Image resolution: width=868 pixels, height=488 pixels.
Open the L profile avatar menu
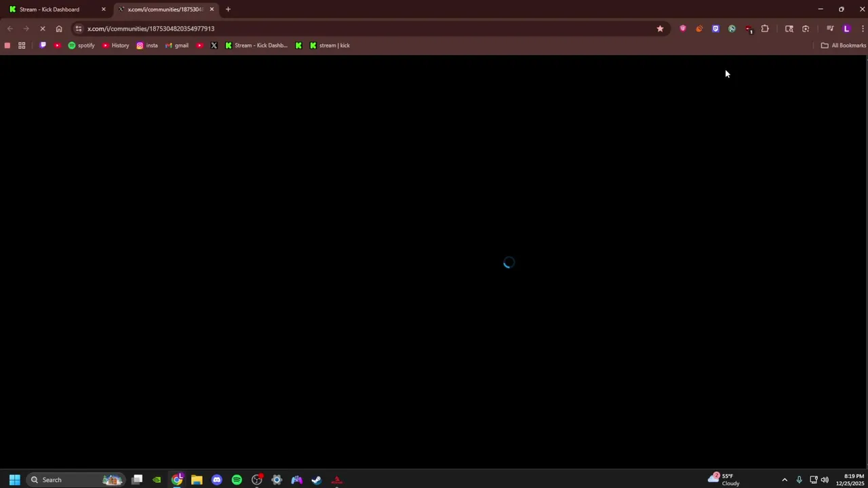coord(846,28)
